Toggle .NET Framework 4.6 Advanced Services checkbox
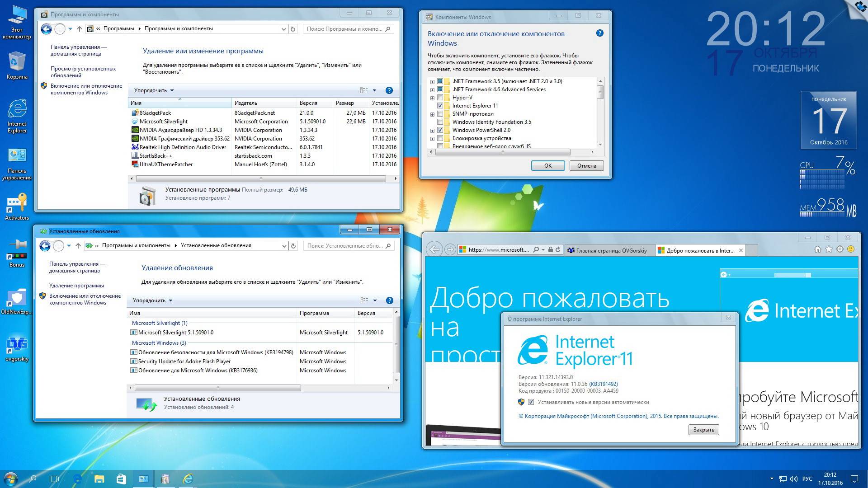This screenshot has height=488, width=868. click(x=440, y=89)
